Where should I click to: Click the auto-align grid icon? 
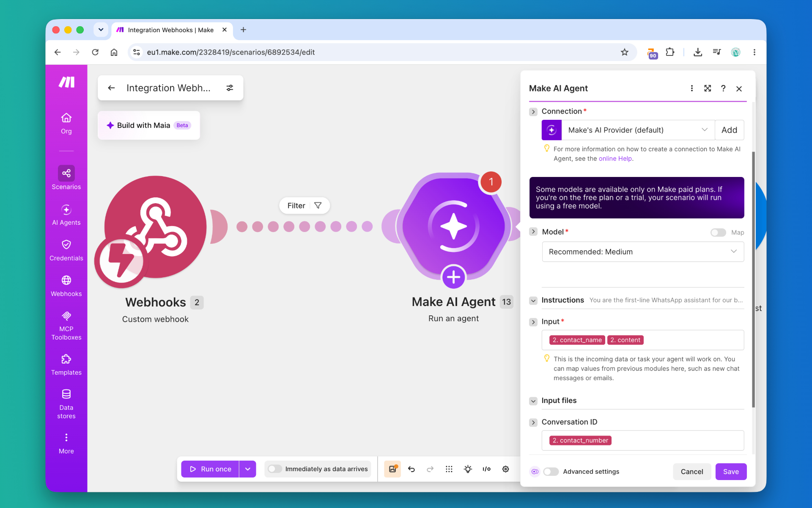(x=449, y=469)
